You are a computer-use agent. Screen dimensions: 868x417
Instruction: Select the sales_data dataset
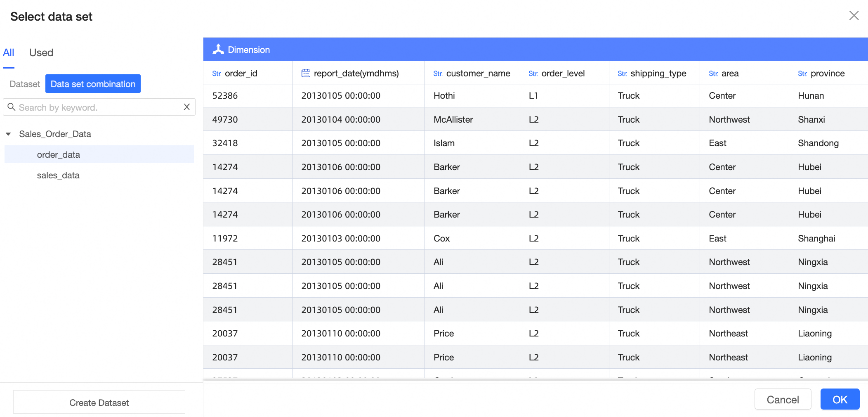(58, 175)
